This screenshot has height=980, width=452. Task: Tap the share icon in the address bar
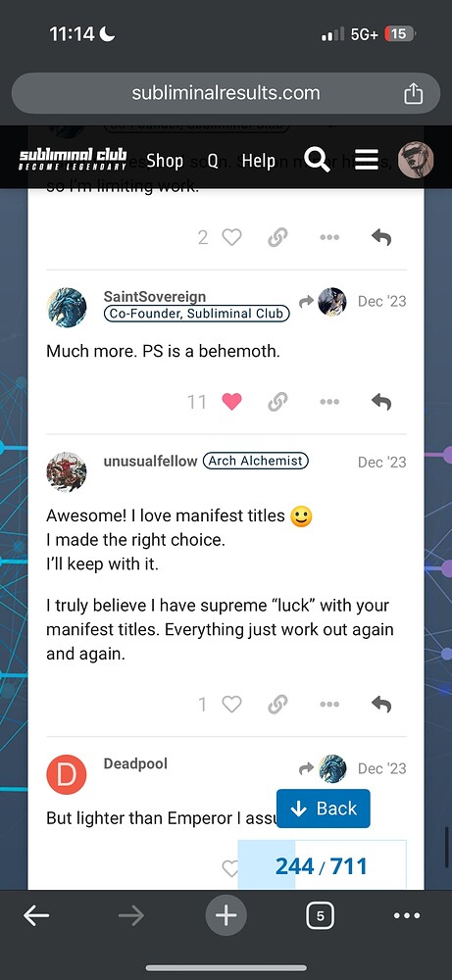click(413, 94)
